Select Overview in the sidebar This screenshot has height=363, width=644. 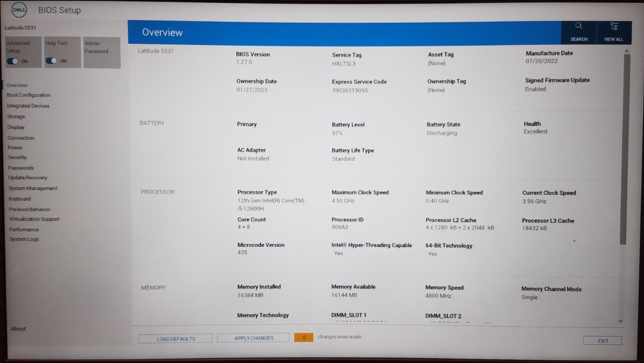pyautogui.click(x=17, y=85)
